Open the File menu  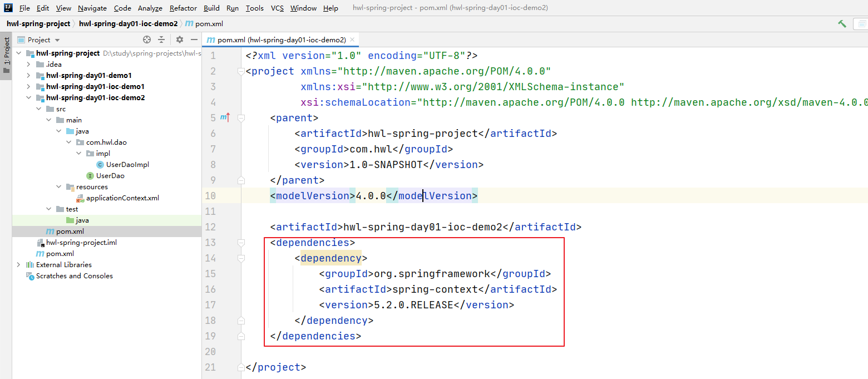click(24, 8)
